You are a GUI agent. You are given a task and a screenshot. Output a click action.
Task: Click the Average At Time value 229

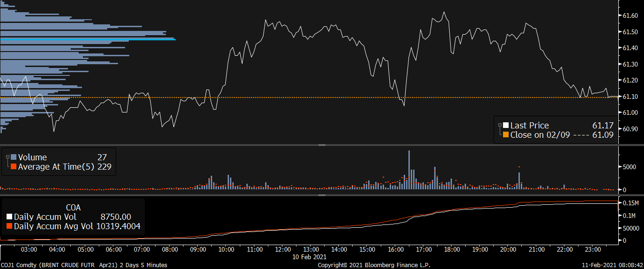(x=104, y=166)
